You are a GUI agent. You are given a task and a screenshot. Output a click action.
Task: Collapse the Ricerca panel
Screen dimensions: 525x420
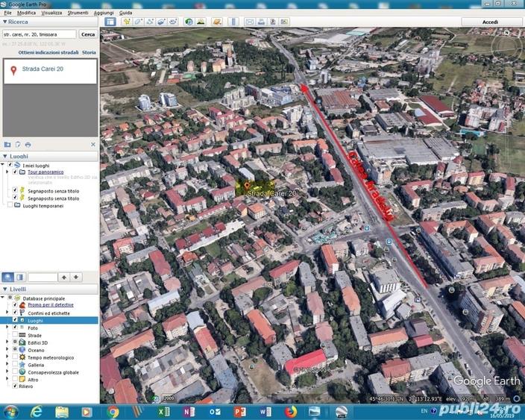click(x=4, y=22)
